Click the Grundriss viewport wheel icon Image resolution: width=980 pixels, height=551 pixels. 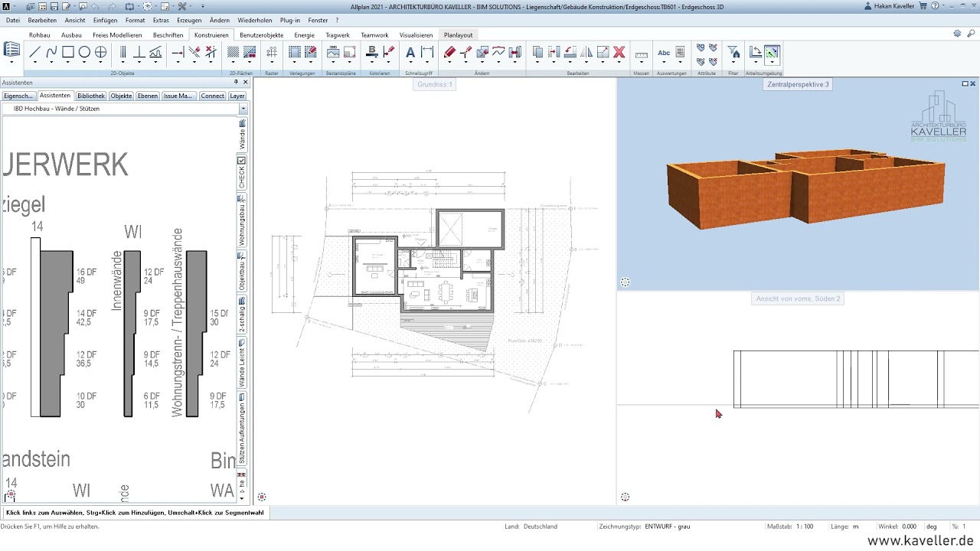coord(262,497)
